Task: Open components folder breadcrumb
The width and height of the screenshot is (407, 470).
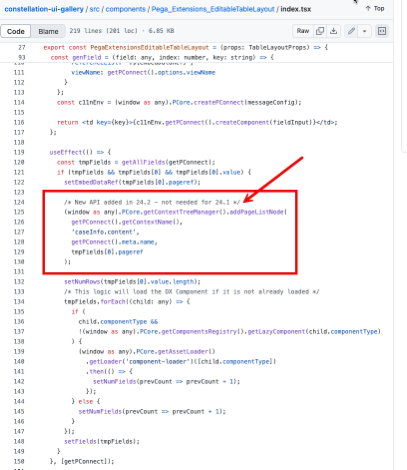Action: coord(126,9)
